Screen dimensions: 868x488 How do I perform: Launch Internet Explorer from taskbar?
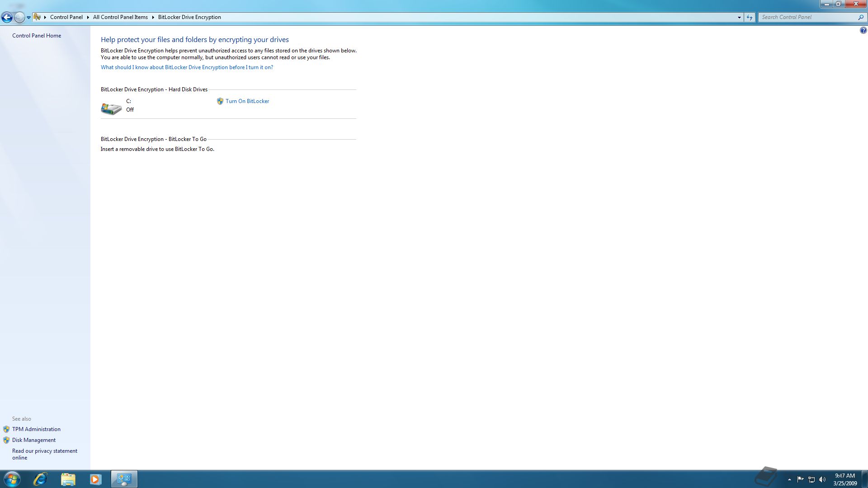tap(40, 479)
